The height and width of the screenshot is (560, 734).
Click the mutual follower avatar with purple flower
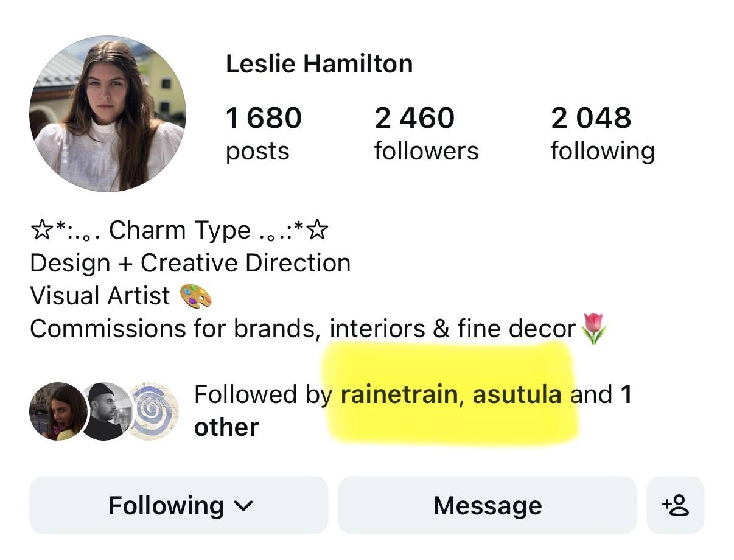(58, 411)
